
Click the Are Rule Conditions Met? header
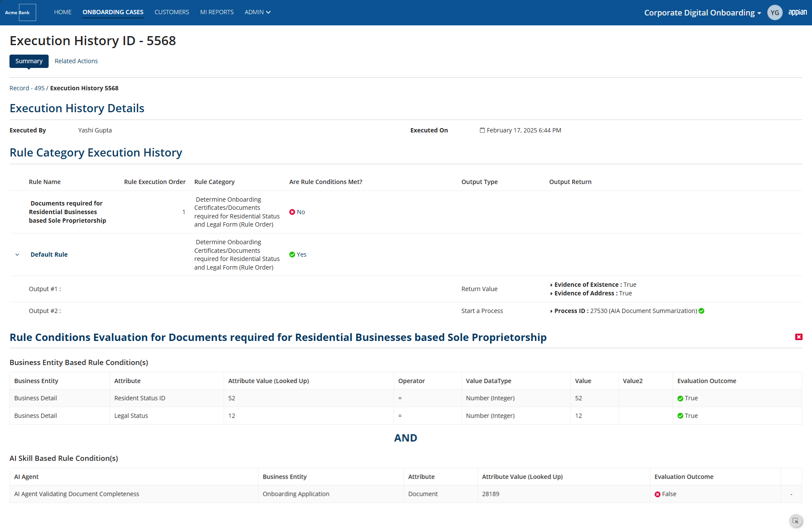pos(326,182)
